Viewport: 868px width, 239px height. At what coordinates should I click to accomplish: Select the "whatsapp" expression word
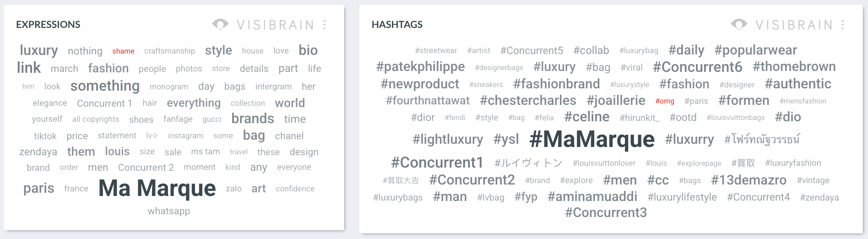pyautogui.click(x=168, y=211)
